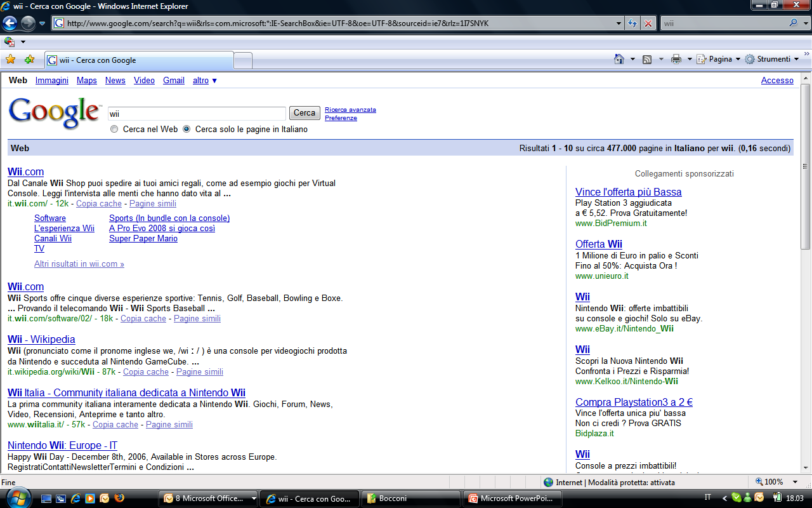This screenshot has height=508, width=812.
Task: Switch to Microsoft PowerPoint taskbar button
Action: click(x=513, y=498)
